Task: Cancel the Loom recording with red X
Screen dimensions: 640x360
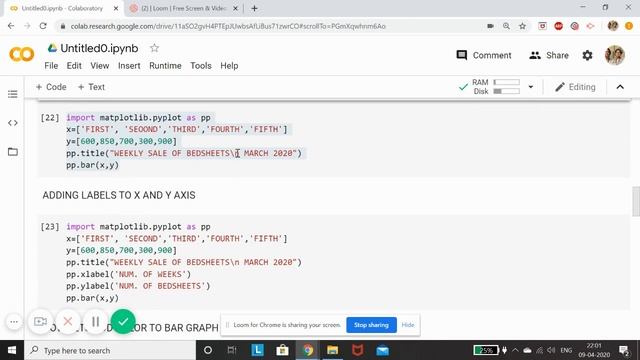Action: click(68, 322)
